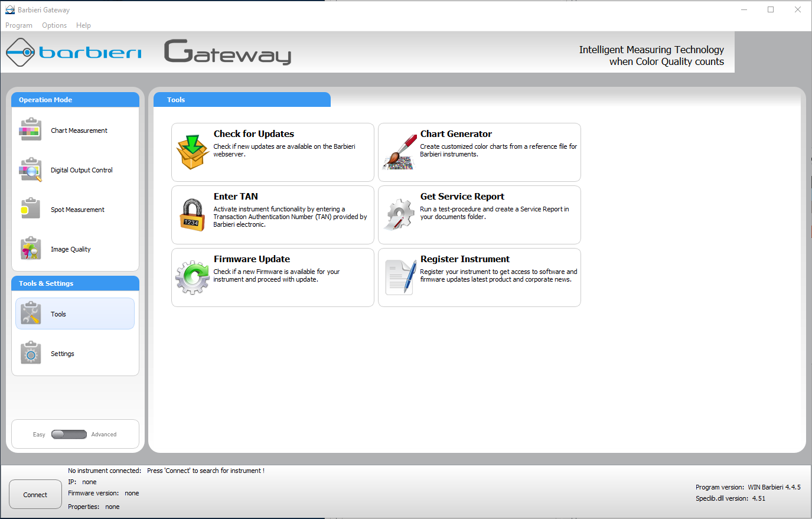The image size is (812, 519).
Task: Click the Register Instrument pen document icon
Action: click(x=401, y=277)
